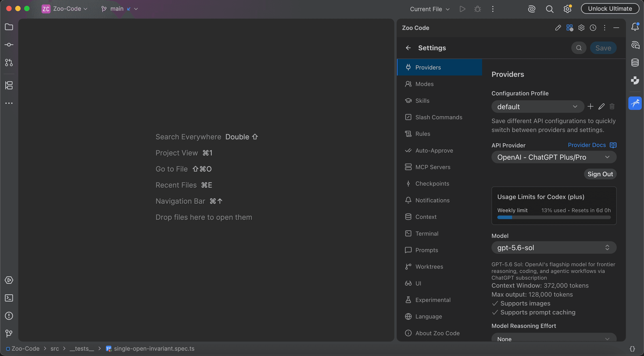The width and height of the screenshot is (644, 356).
Task: Open the Provider Docs link
Action: click(592, 145)
